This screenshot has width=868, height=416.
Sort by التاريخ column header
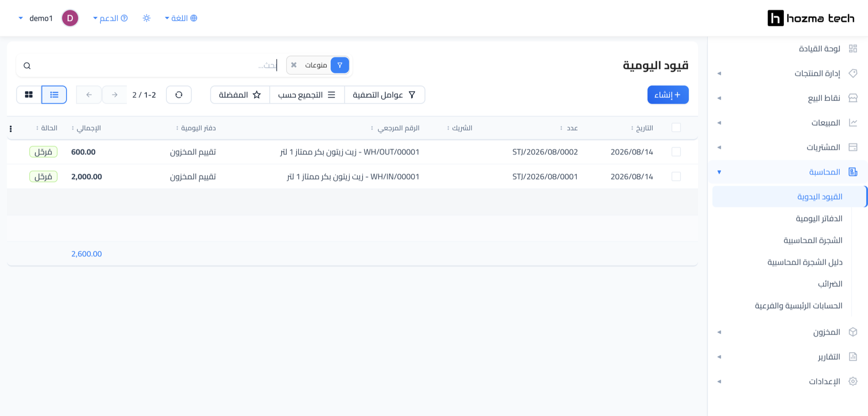[642, 128]
